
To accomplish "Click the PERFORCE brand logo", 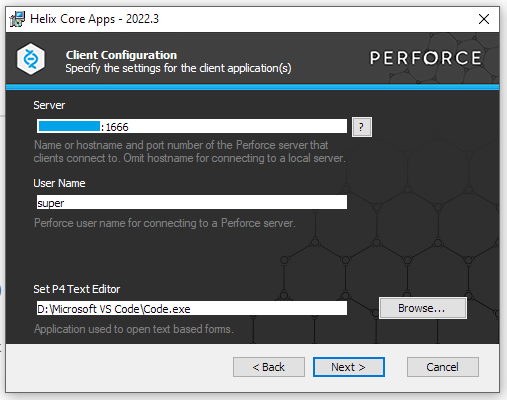I will point(425,58).
